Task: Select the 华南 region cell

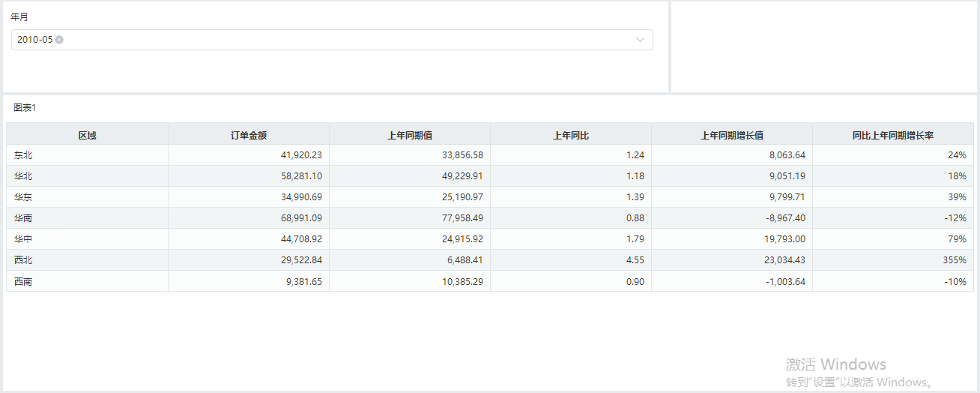Action: click(x=88, y=218)
